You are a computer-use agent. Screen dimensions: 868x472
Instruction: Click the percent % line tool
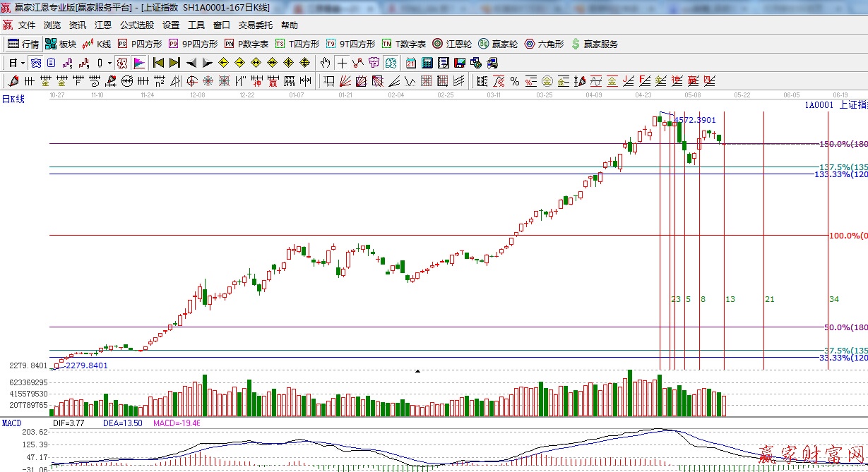coord(515,81)
